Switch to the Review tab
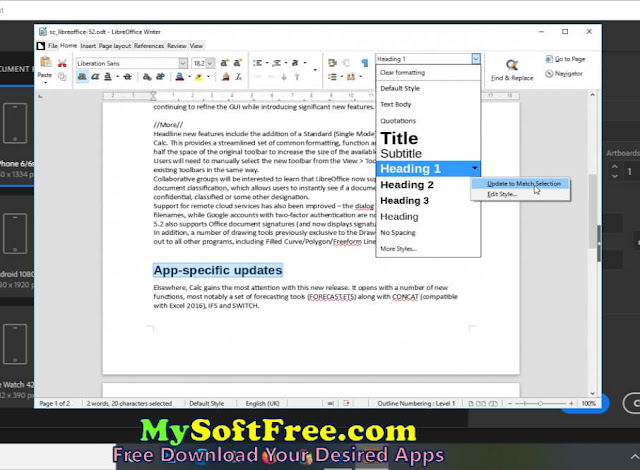This screenshot has height=470, width=640. (177, 46)
